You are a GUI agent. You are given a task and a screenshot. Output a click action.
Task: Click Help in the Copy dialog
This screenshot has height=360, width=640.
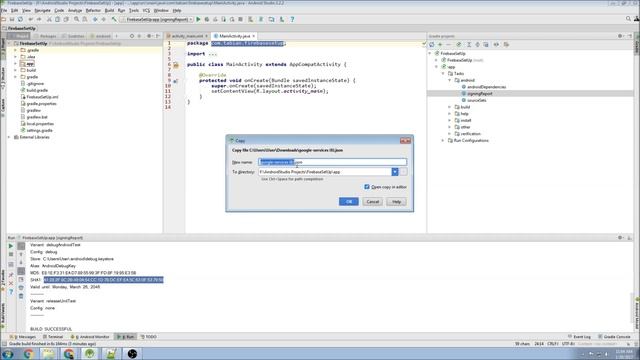[396, 202]
